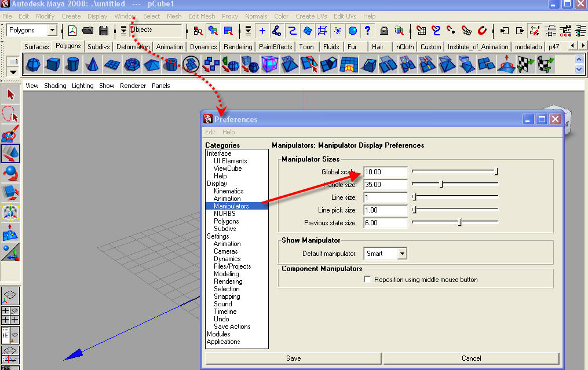Open the Polygons menu set dropdown
The height and width of the screenshot is (370, 588).
coord(52,30)
